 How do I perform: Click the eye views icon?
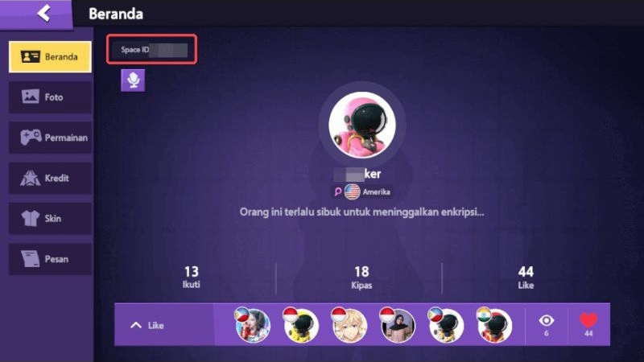tap(547, 320)
